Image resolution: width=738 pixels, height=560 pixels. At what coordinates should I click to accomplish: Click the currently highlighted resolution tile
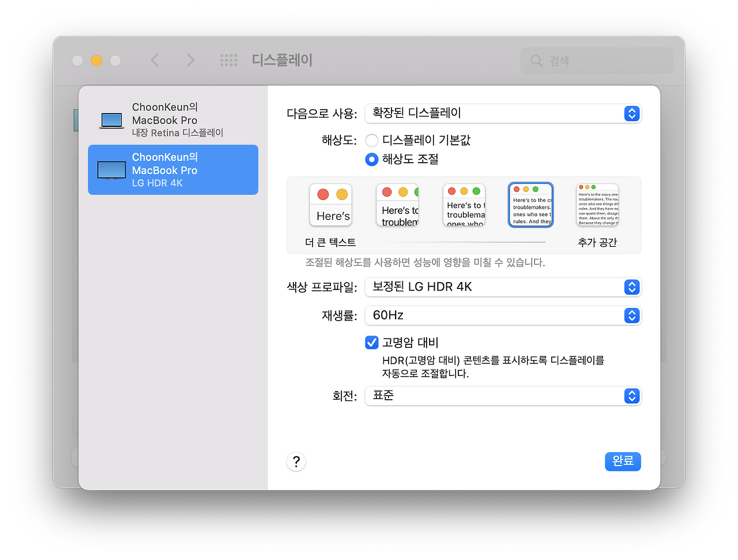tap(530, 205)
